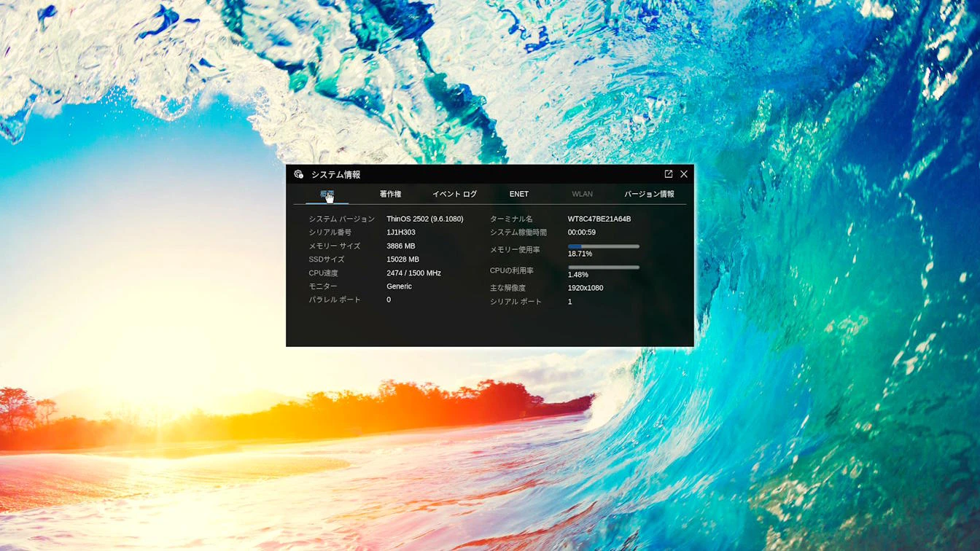The height and width of the screenshot is (551, 980).
Task: Click the 3886 MB memory value
Action: point(401,246)
